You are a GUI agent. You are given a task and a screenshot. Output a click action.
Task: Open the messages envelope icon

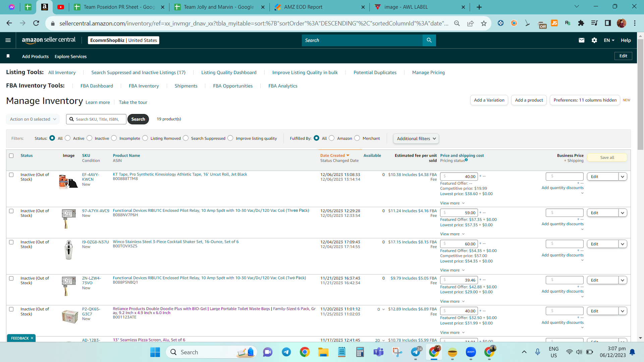click(582, 40)
